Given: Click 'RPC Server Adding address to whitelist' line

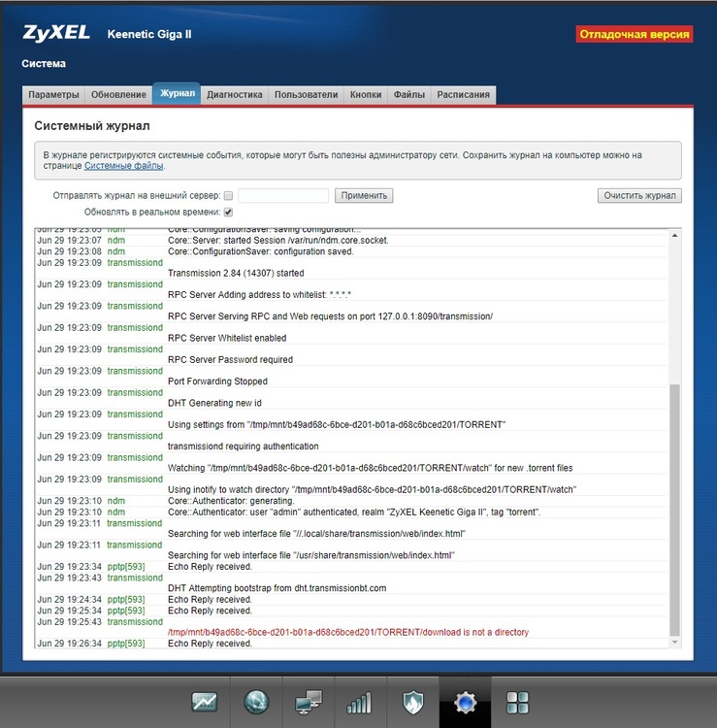Looking at the screenshot, I should coord(259,295).
